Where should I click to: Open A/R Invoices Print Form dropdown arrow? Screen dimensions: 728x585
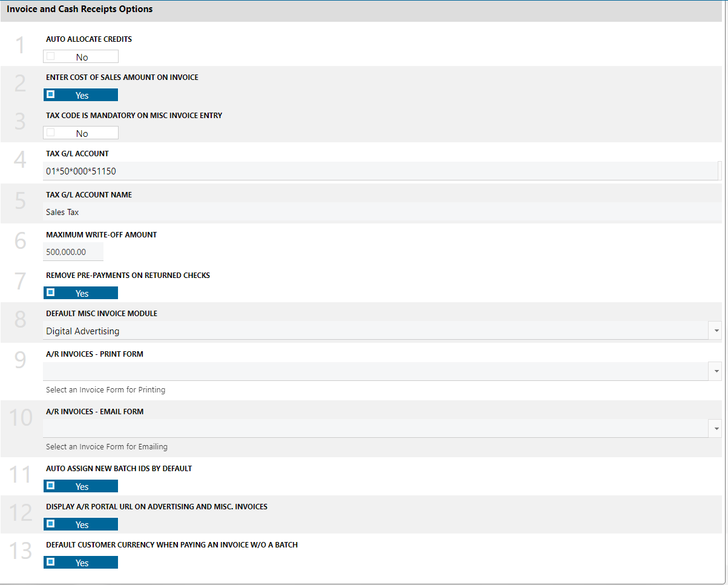[717, 371]
